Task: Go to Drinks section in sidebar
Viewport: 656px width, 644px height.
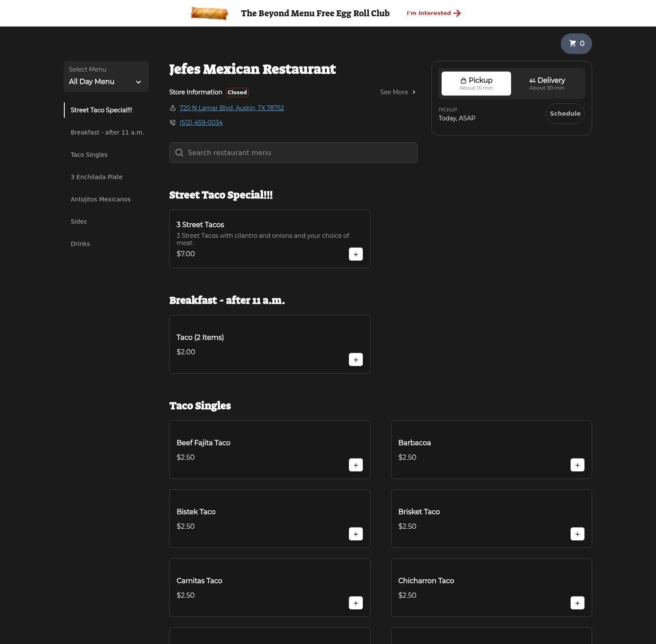Action: (x=80, y=244)
